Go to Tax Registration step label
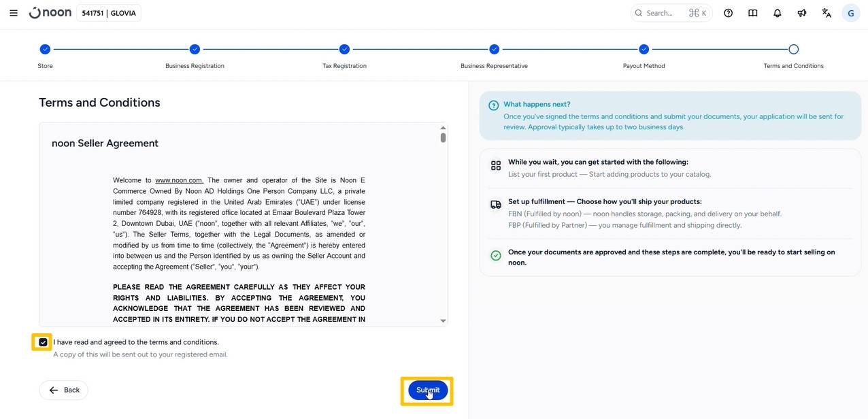 (344, 66)
